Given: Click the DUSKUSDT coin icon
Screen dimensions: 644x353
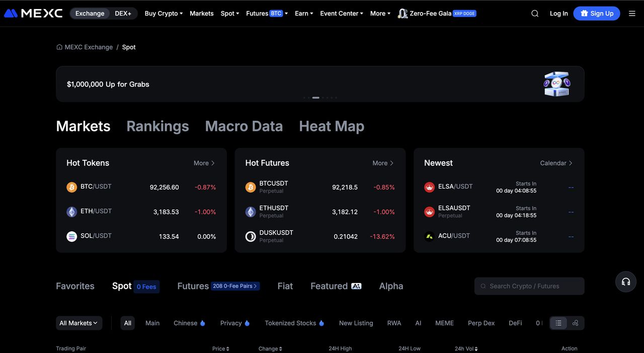Looking at the screenshot, I should [251, 236].
